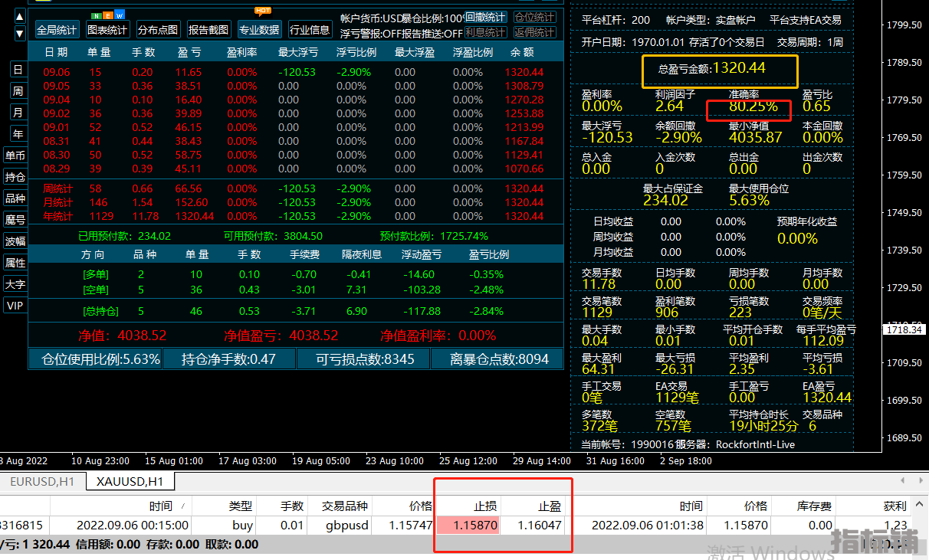
Task: Open 全局统计 global statistics view
Action: pos(57,31)
